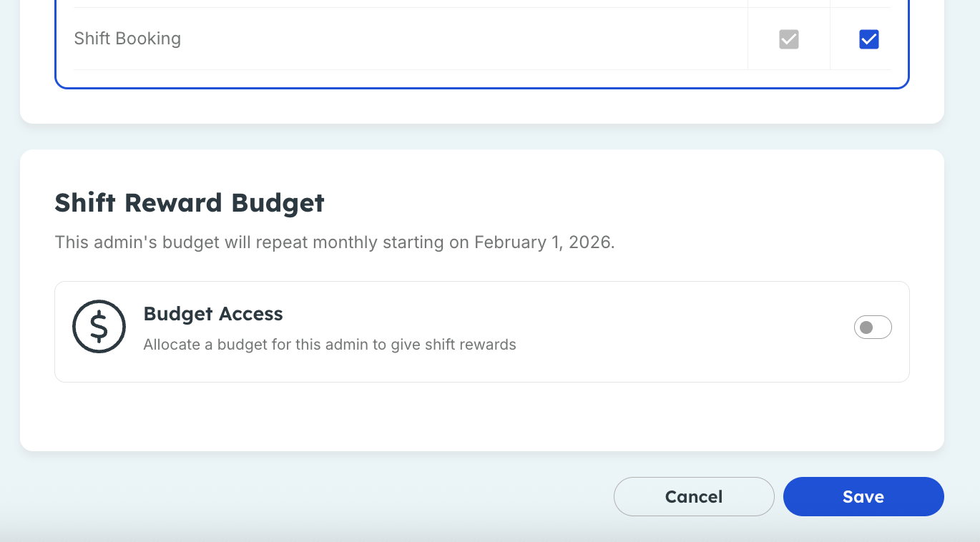Select the Shift Booking row label
Viewport: 980px width, 542px height.
click(127, 38)
